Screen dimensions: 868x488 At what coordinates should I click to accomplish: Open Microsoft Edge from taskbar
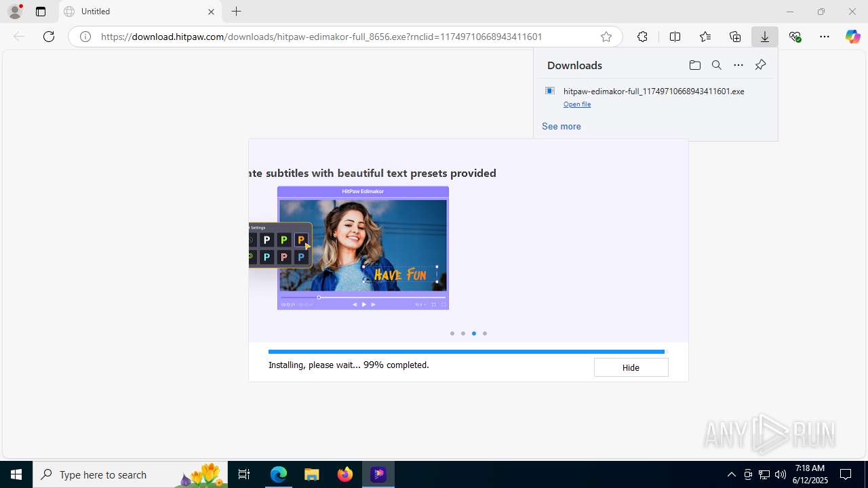[x=279, y=474]
